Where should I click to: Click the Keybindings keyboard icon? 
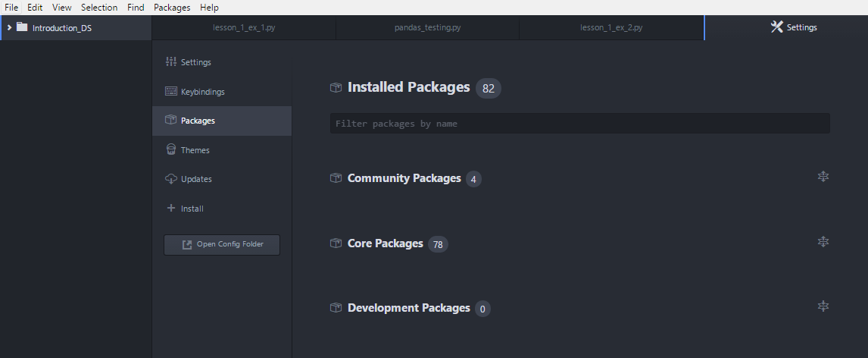[170, 92]
